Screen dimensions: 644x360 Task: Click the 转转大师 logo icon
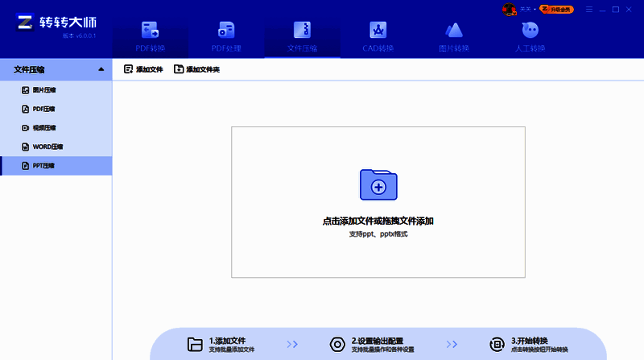pos(25,23)
